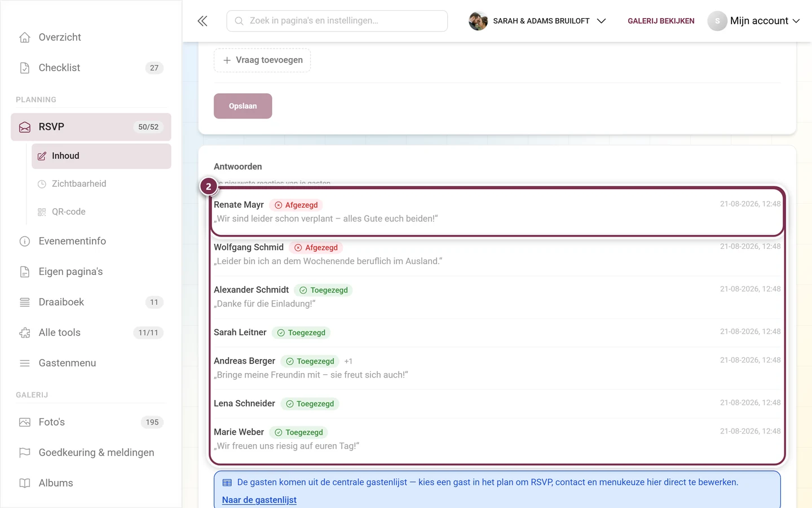
Task: Open the Sarah & Adams Bruiloft event dropdown
Action: (537, 21)
